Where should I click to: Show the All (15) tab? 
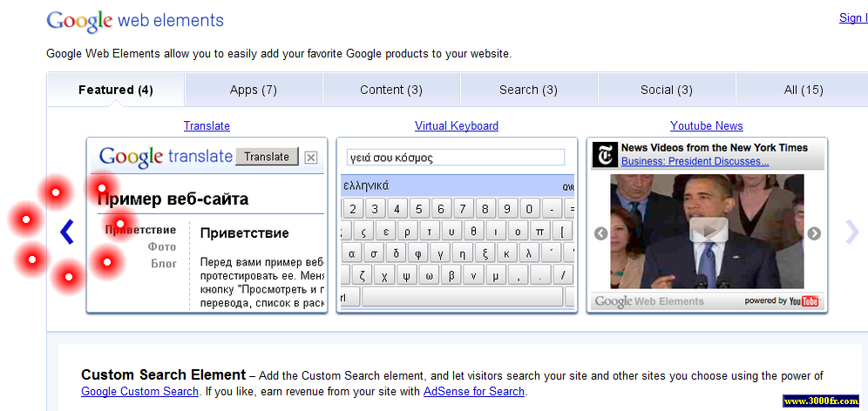(x=804, y=90)
